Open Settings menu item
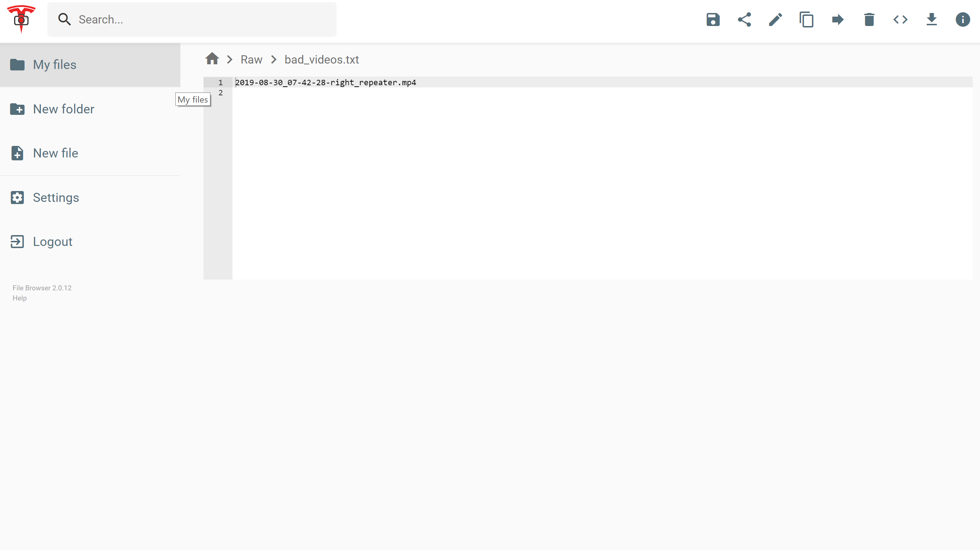 [56, 197]
